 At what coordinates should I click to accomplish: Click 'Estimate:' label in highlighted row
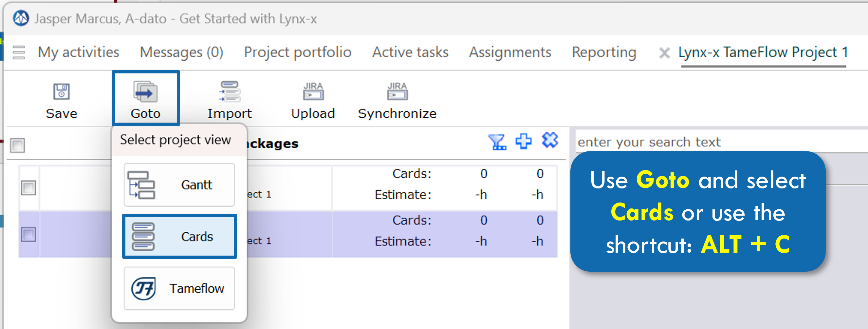pos(403,241)
